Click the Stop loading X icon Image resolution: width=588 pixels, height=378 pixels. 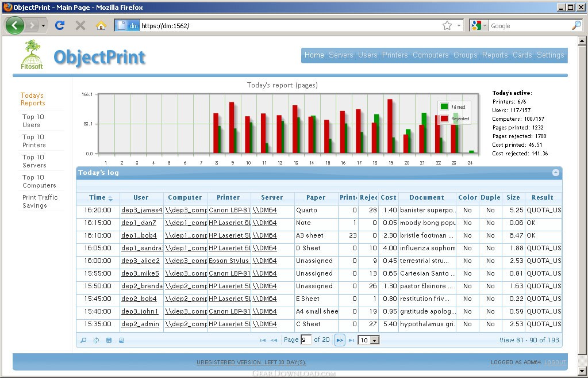click(x=80, y=25)
